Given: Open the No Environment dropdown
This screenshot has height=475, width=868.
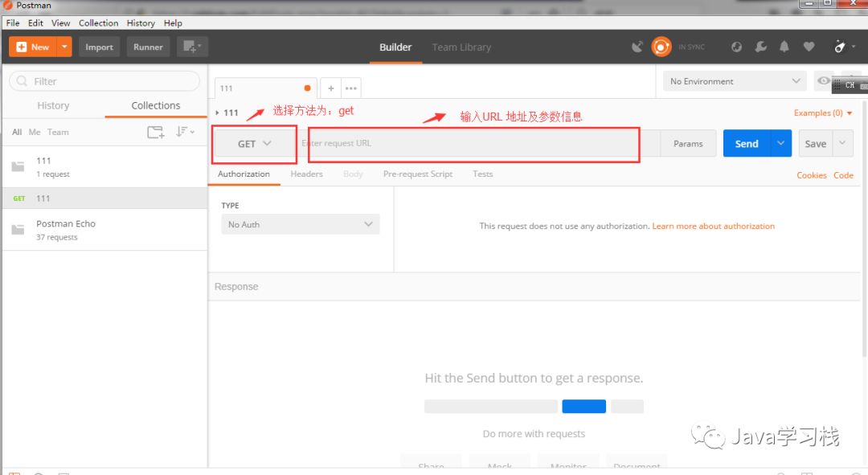Looking at the screenshot, I should pyautogui.click(x=735, y=81).
